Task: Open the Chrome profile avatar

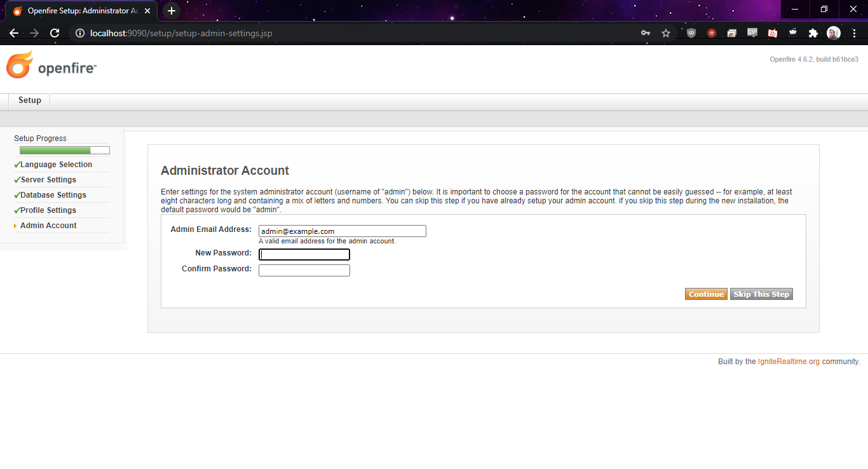Action: 834,33
